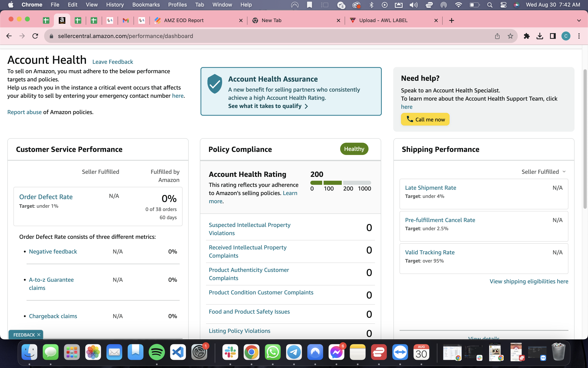Open Control Center in menu bar
588x368 pixels.
pos(503,5)
